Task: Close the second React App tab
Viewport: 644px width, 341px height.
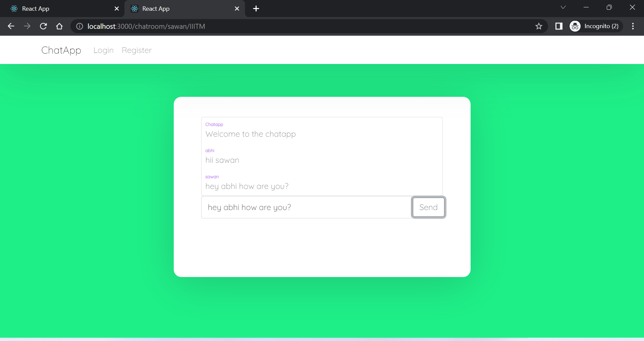Action: [x=237, y=9]
